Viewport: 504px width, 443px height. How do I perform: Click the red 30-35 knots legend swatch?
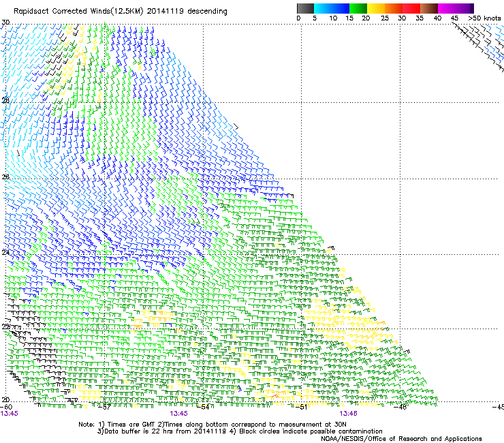[x=411, y=8]
